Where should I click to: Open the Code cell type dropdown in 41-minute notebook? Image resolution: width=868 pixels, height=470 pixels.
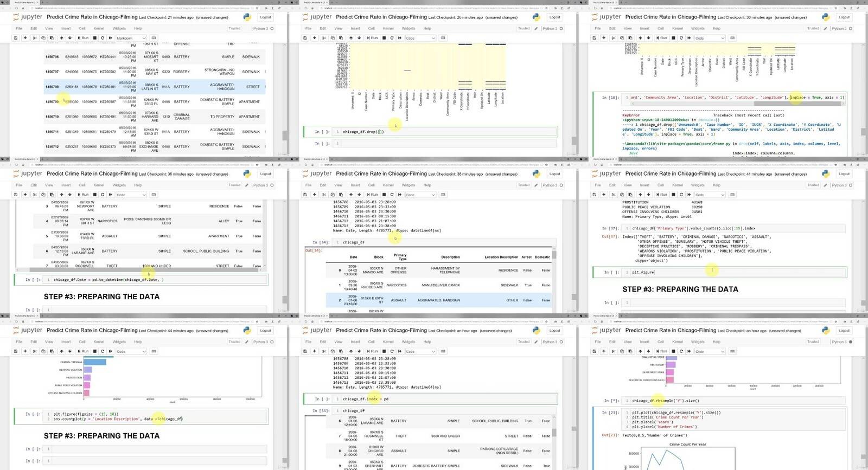[x=710, y=194]
